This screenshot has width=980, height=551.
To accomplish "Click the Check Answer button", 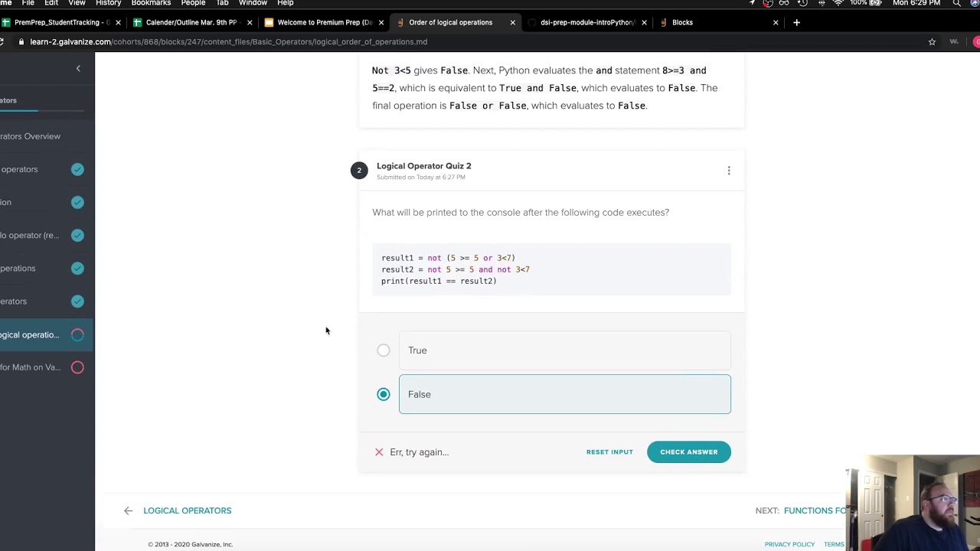I will pos(688,452).
